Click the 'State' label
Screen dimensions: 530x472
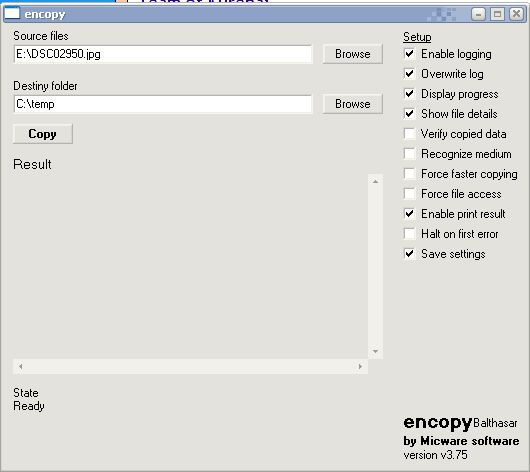(x=26, y=393)
